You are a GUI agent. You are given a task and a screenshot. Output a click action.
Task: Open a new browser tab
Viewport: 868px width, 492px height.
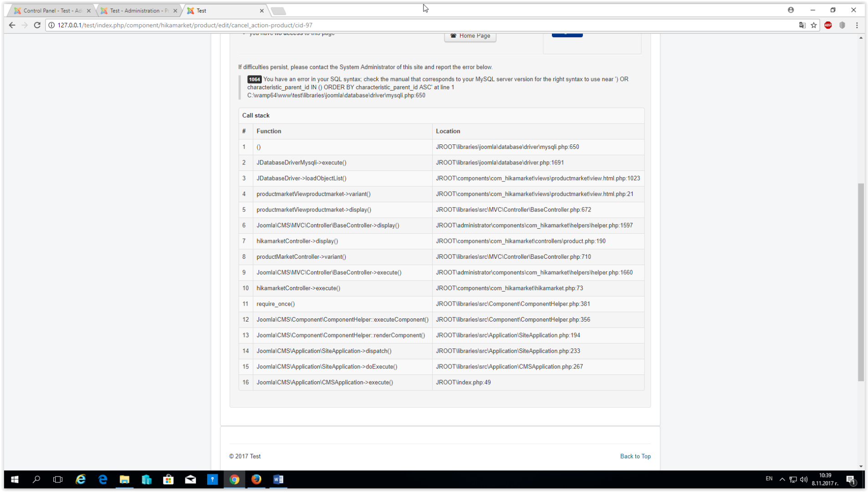click(278, 10)
